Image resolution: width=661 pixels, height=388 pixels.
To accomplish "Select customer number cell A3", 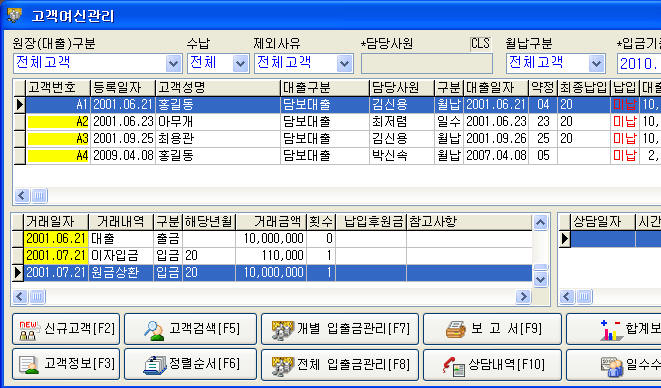I will [x=58, y=139].
